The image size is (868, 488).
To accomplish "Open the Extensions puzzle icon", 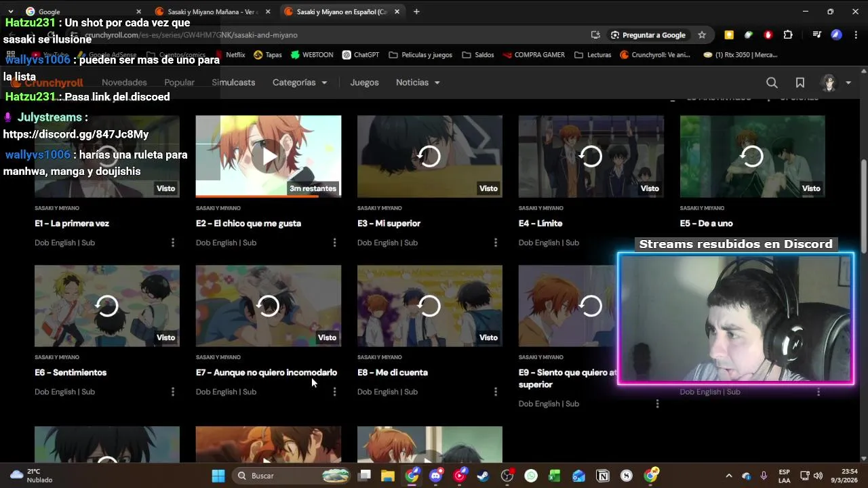I will [x=788, y=35].
